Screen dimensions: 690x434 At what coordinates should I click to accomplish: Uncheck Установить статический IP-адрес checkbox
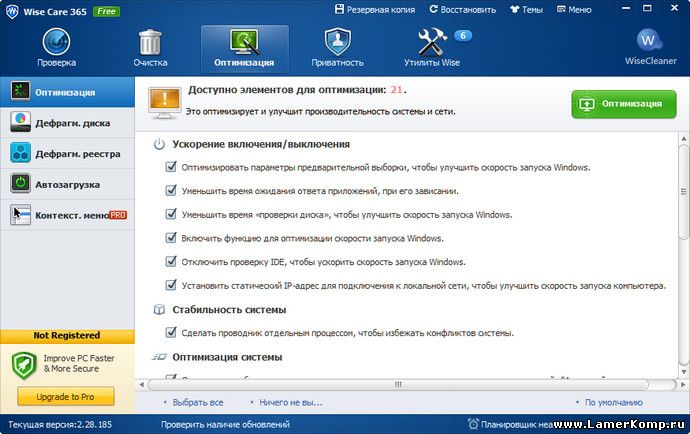[x=171, y=285]
